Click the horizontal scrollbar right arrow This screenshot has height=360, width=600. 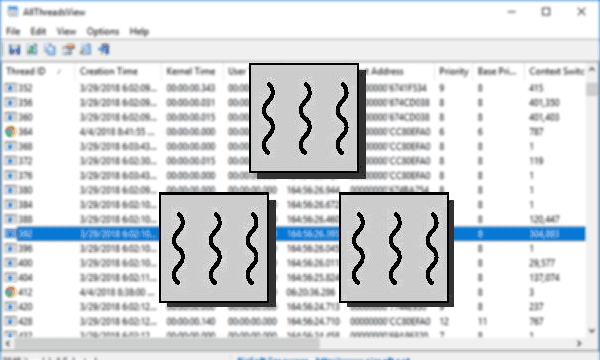pos(579,344)
